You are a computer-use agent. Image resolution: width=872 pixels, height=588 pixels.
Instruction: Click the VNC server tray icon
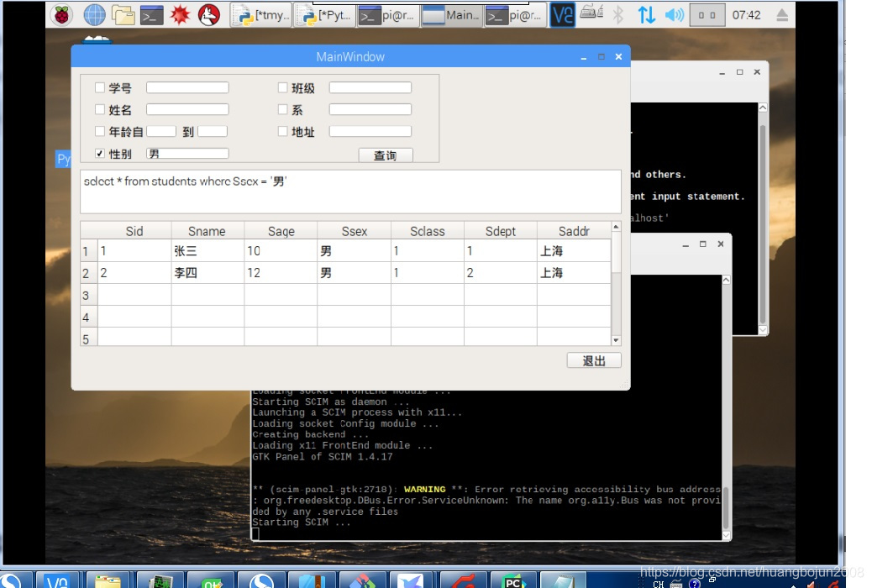point(562,15)
